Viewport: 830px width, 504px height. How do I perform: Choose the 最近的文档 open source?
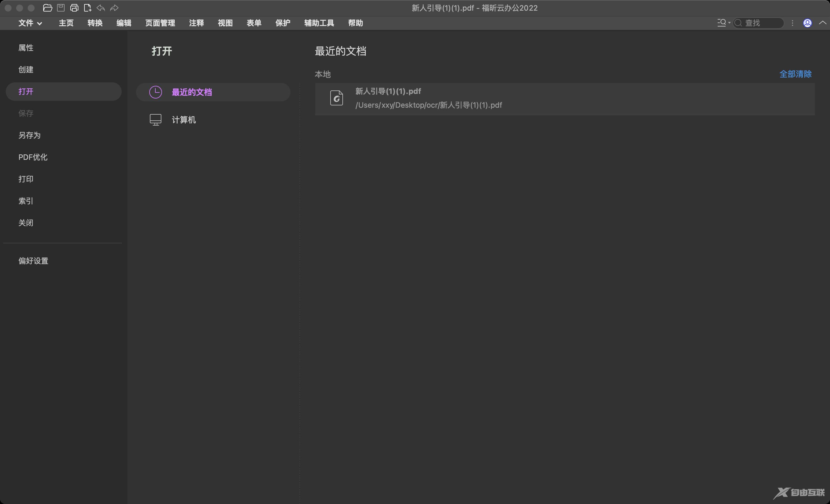(x=213, y=92)
